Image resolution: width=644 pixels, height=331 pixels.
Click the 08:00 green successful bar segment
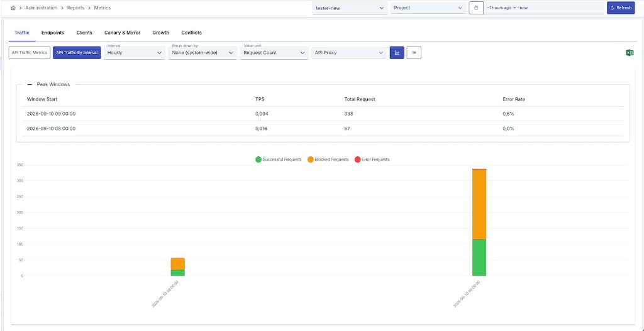coord(178,273)
